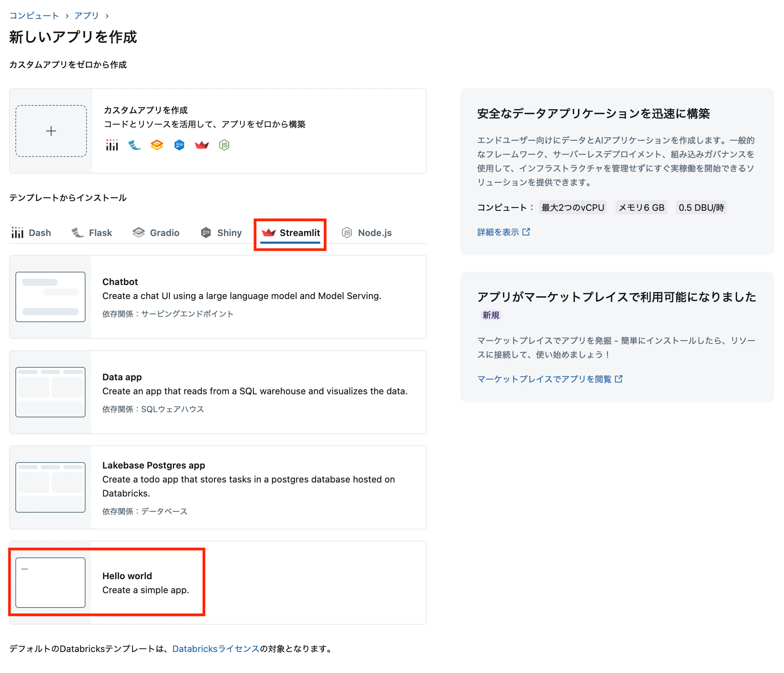Open the Databricksライセンス link
784x673 pixels.
[216, 649]
